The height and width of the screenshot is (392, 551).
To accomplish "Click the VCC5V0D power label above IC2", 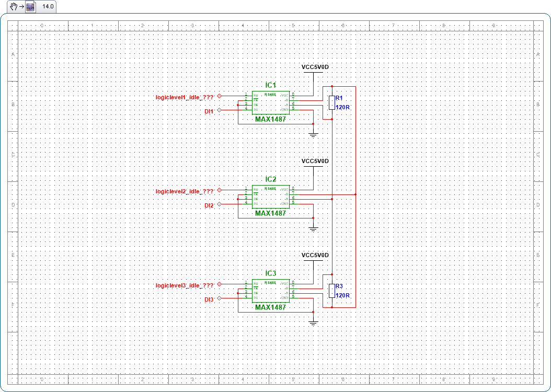I will coord(315,161).
